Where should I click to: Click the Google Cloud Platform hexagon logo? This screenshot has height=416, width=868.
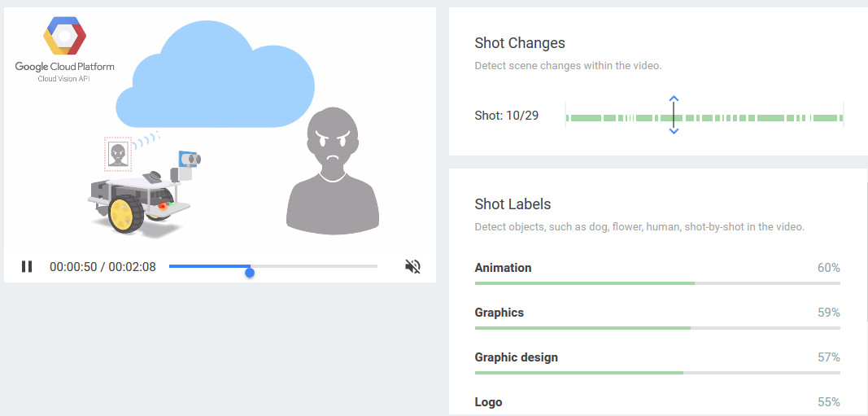(64, 37)
